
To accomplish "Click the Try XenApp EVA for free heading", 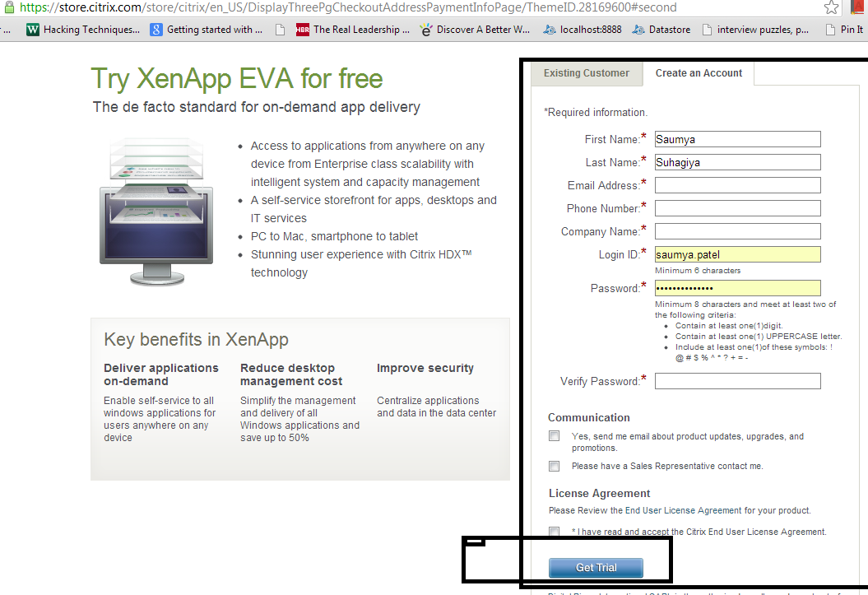I will point(237,79).
